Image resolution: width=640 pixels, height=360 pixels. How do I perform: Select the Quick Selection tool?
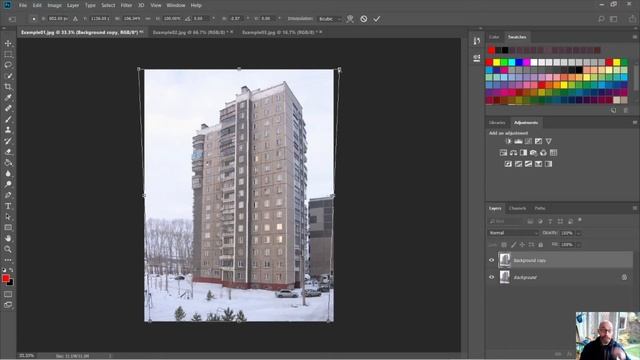pos(8,76)
